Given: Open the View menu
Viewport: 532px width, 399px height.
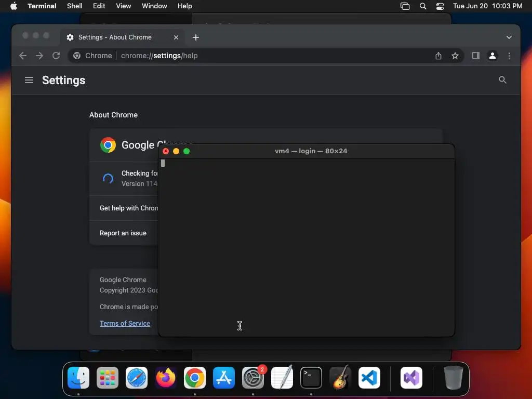Looking at the screenshot, I should [124, 6].
